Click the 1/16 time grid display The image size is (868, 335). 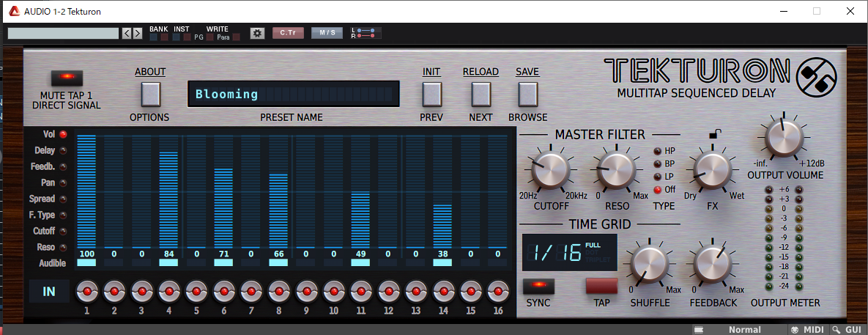tap(570, 252)
